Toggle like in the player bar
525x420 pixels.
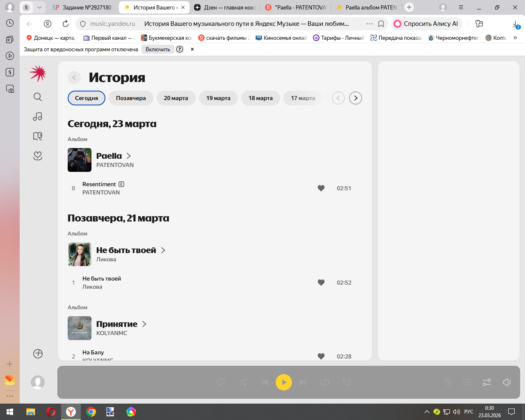221,382
